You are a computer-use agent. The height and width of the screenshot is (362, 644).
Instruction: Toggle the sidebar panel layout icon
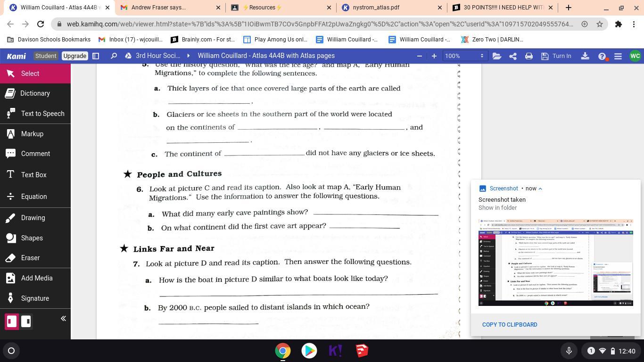coord(96,56)
